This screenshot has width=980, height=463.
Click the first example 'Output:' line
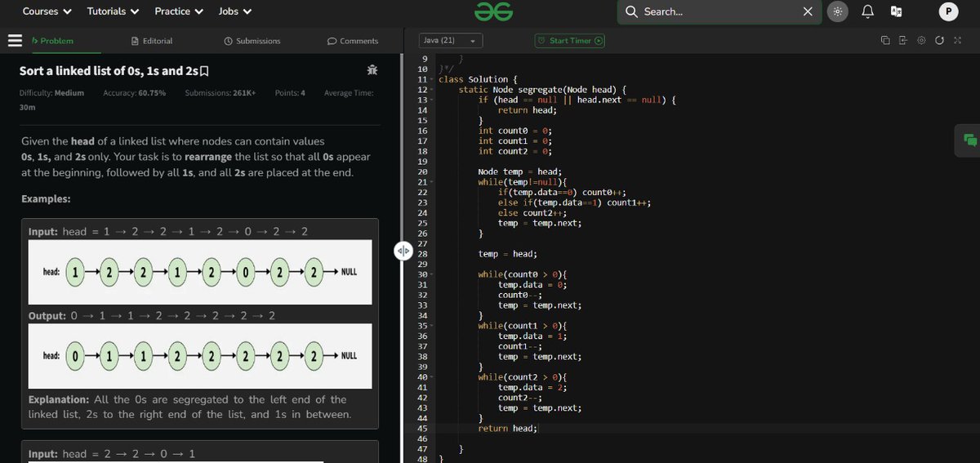[x=152, y=316]
